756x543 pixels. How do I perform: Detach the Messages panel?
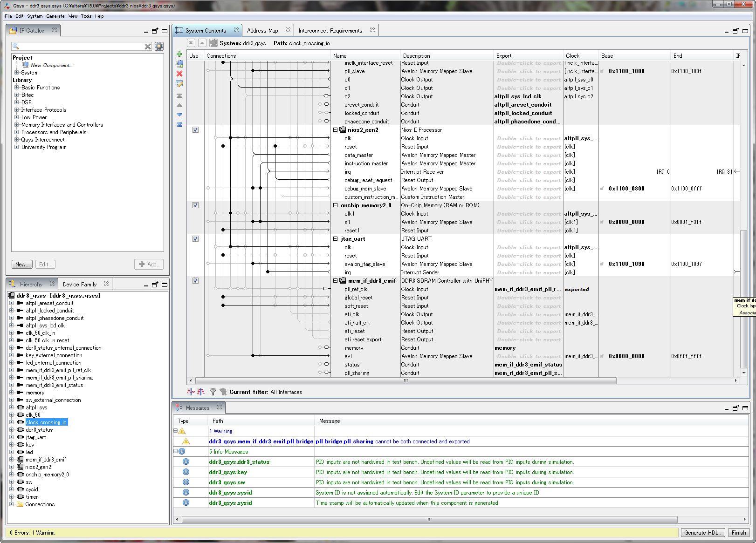coord(735,408)
